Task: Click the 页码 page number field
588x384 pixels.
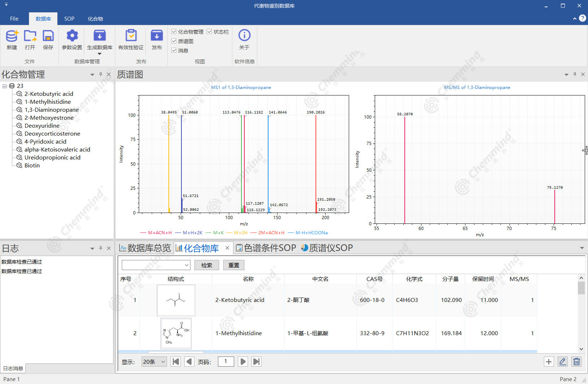Action: coord(226,362)
